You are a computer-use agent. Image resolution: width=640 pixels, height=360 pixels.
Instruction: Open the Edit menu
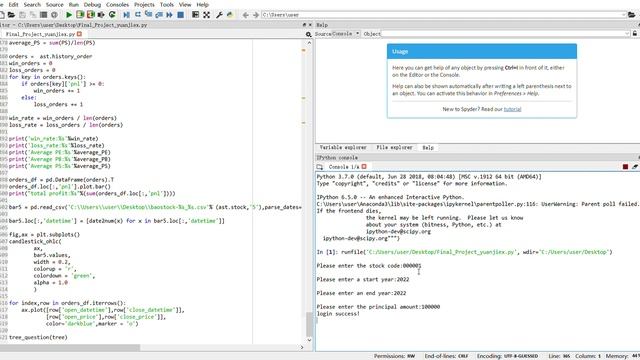click(x=13, y=4)
